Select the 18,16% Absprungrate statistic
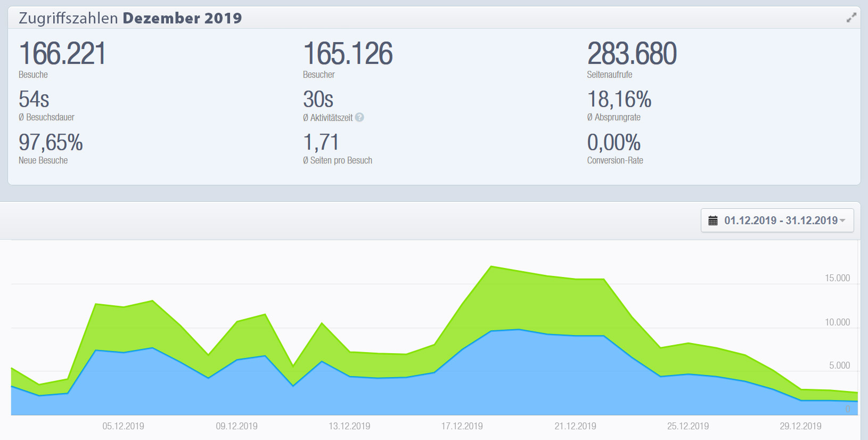868x440 pixels. click(619, 100)
